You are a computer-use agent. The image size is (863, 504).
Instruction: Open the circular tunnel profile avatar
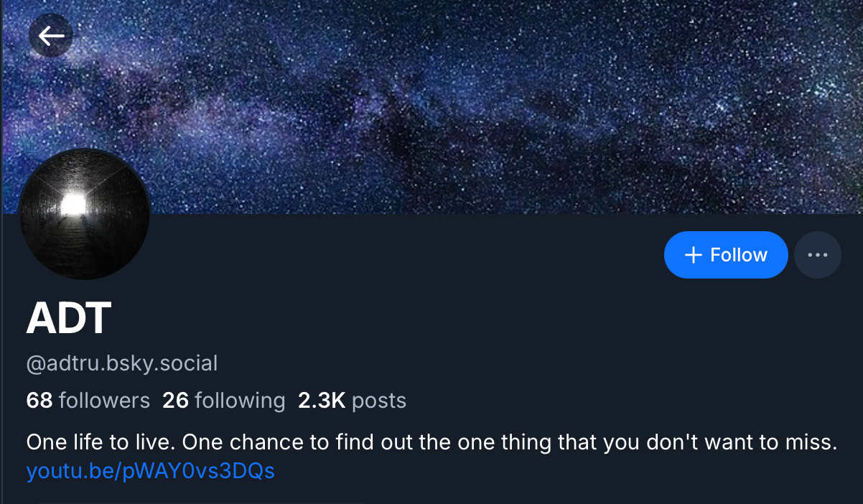tap(84, 214)
